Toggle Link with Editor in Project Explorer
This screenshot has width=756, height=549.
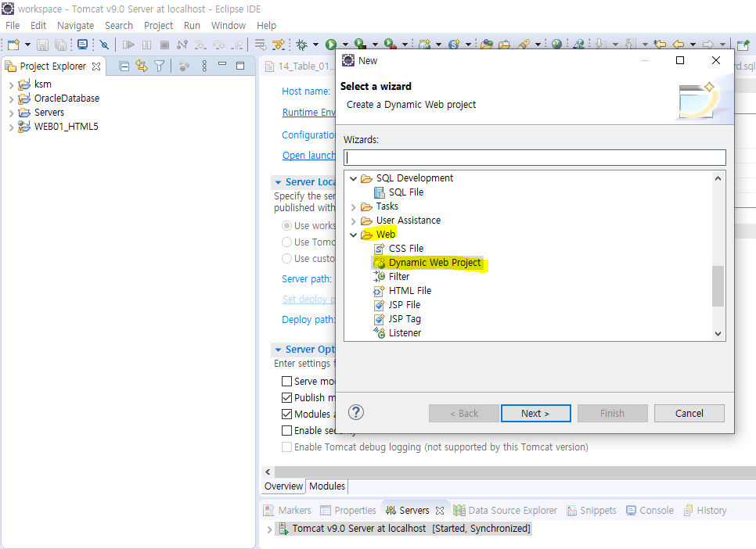(142, 66)
